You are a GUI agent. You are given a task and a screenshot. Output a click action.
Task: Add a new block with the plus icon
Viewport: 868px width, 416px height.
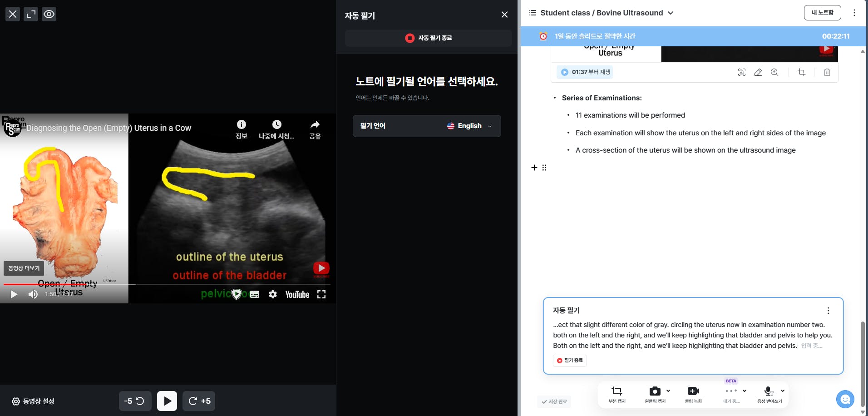534,168
